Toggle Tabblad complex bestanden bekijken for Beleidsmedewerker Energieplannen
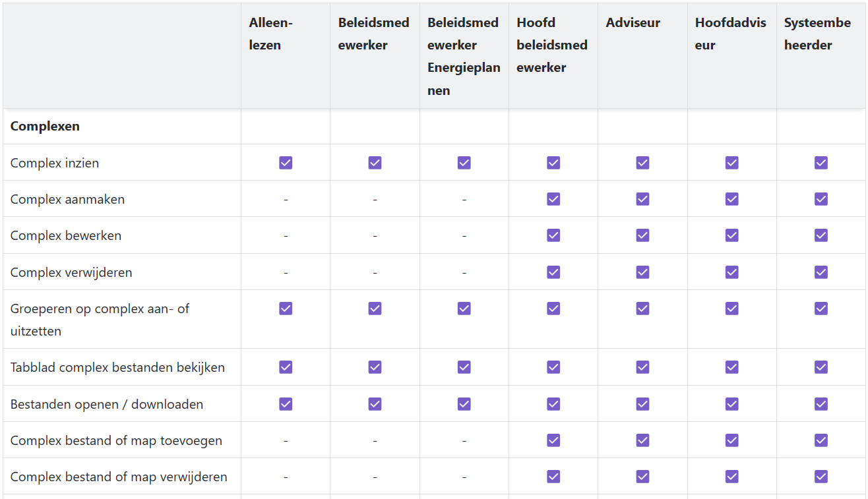The image size is (868, 499). pos(464,367)
